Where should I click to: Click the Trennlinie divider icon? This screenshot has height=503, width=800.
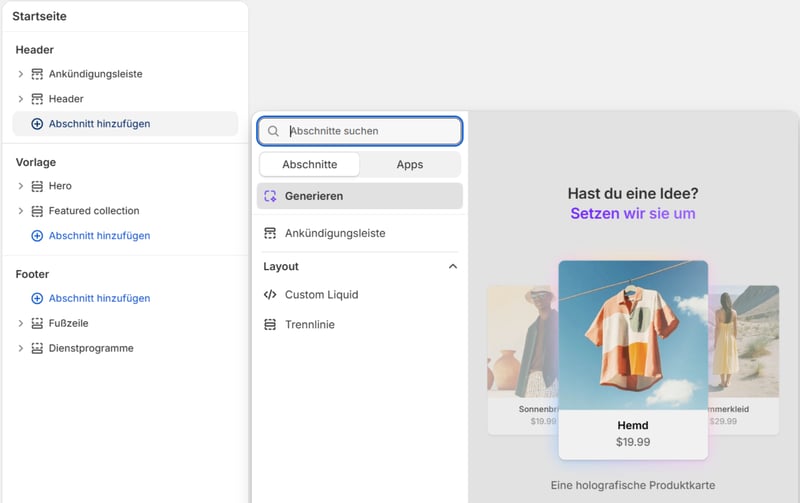270,325
